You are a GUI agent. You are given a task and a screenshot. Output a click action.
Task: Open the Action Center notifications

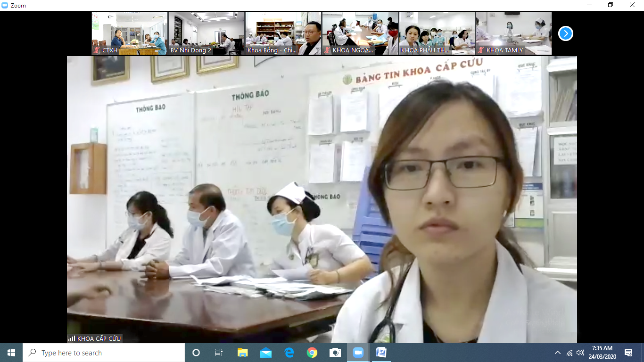coord(628,353)
